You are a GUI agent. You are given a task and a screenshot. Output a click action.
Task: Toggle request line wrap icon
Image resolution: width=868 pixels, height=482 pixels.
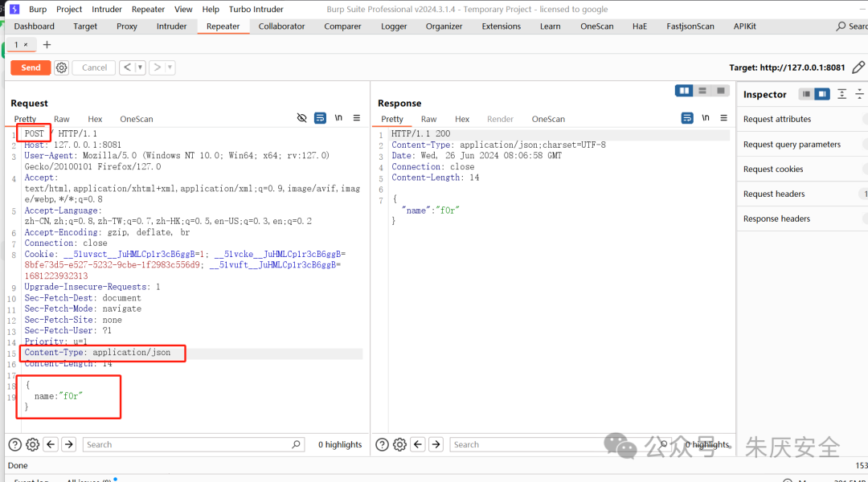click(320, 118)
